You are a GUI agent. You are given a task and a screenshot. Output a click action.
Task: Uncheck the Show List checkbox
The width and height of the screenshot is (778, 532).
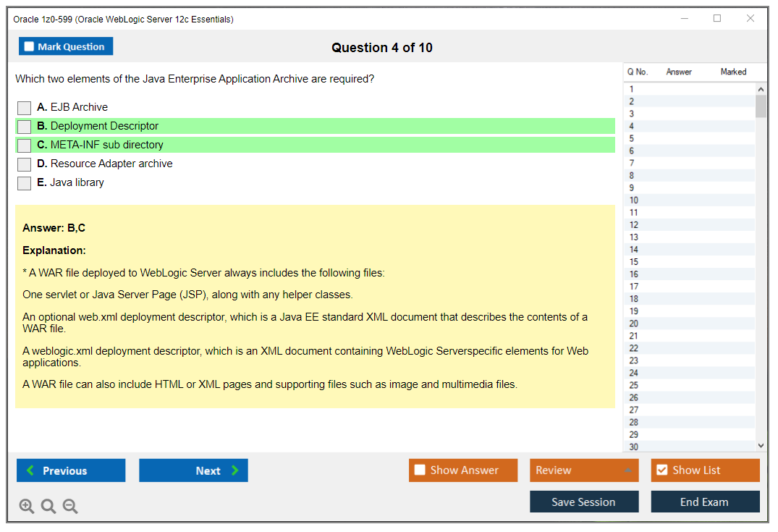pos(661,470)
